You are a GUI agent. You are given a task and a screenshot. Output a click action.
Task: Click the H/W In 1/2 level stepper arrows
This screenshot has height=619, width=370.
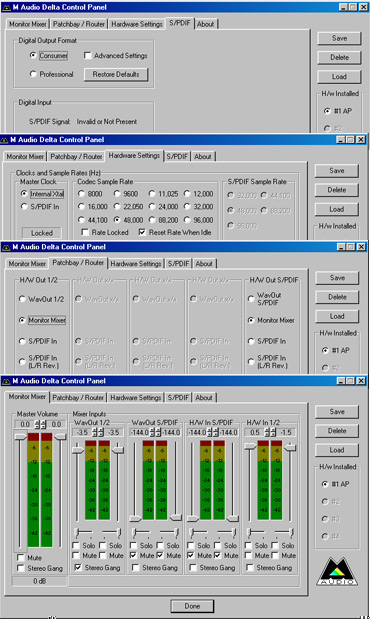tap(270, 432)
